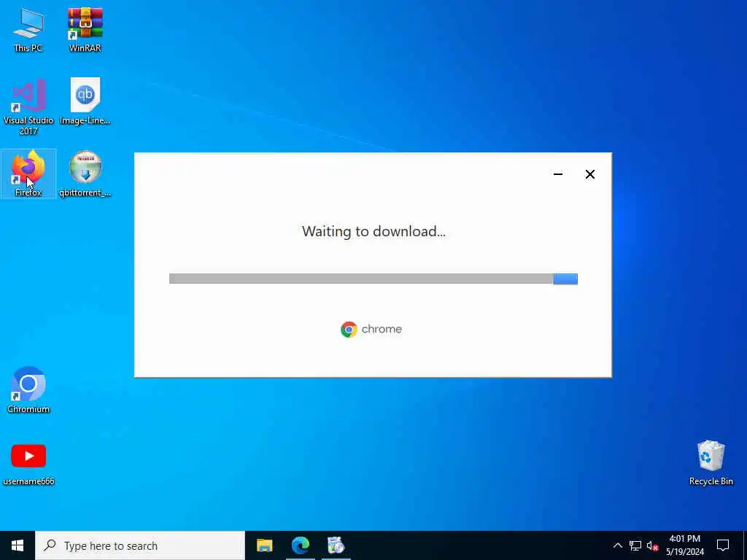Screen dimensions: 747x560
Task: Click the muted volume tray icon
Action: click(652, 545)
